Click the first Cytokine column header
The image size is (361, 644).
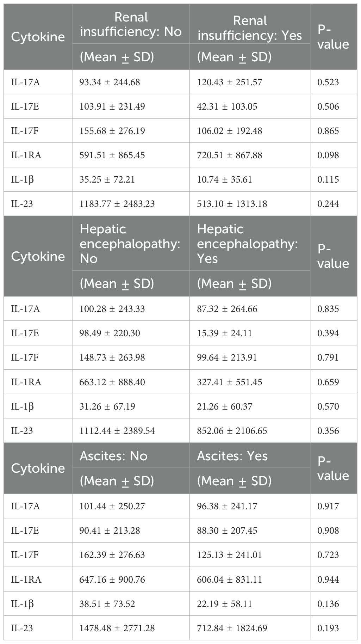tap(38, 37)
